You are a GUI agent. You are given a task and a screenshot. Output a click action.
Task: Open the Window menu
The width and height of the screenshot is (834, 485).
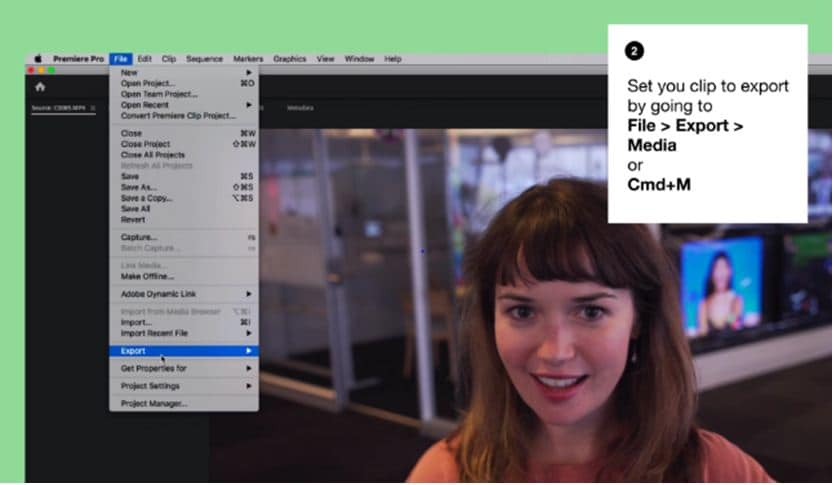point(359,59)
